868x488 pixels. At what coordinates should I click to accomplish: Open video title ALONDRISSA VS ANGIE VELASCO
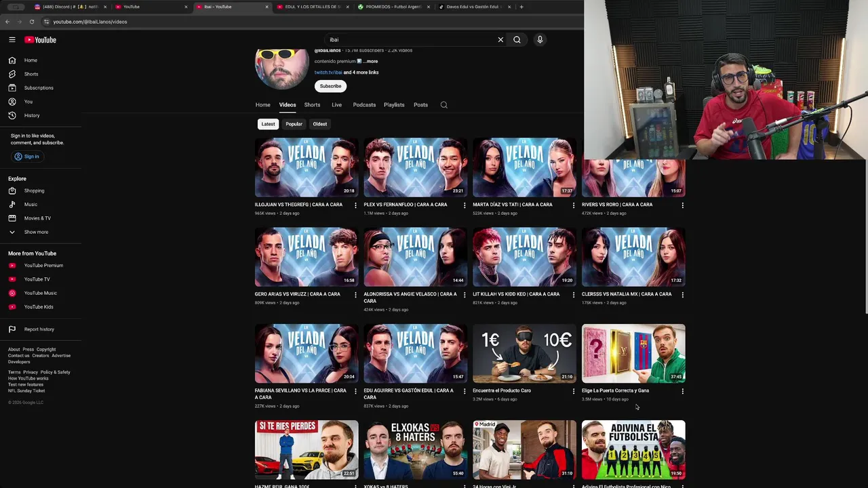(410, 298)
